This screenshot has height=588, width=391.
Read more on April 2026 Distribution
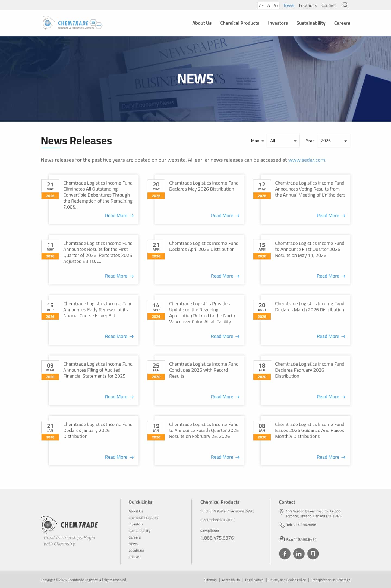pyautogui.click(x=225, y=276)
